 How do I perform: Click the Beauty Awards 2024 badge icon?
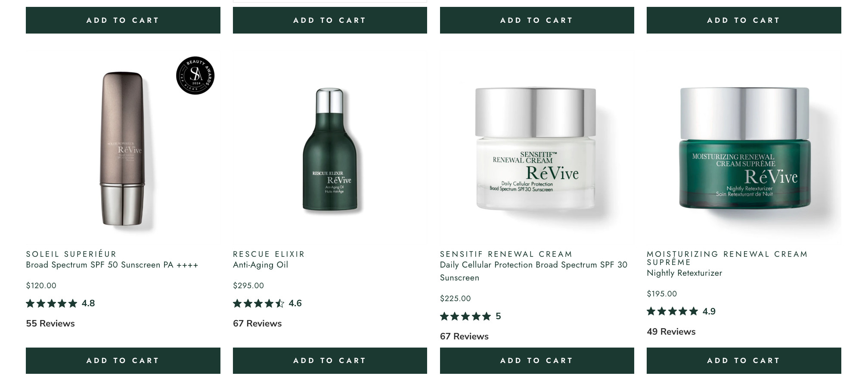click(x=195, y=76)
